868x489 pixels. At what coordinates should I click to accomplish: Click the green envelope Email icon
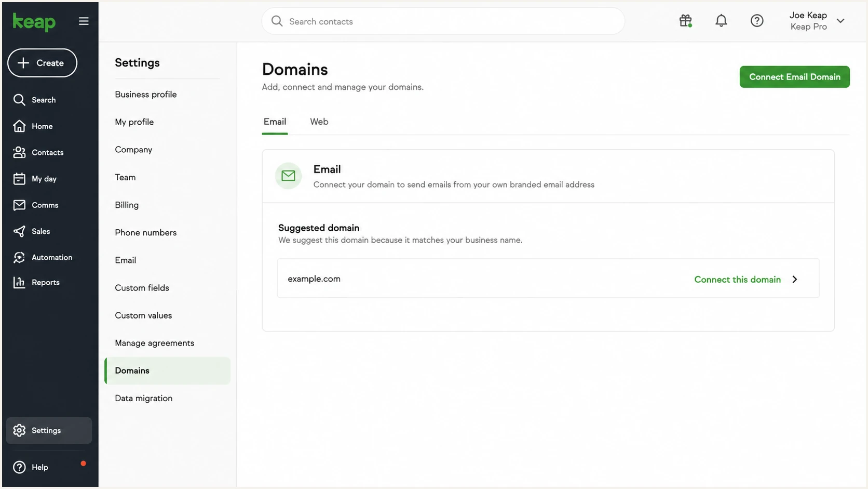coord(288,176)
